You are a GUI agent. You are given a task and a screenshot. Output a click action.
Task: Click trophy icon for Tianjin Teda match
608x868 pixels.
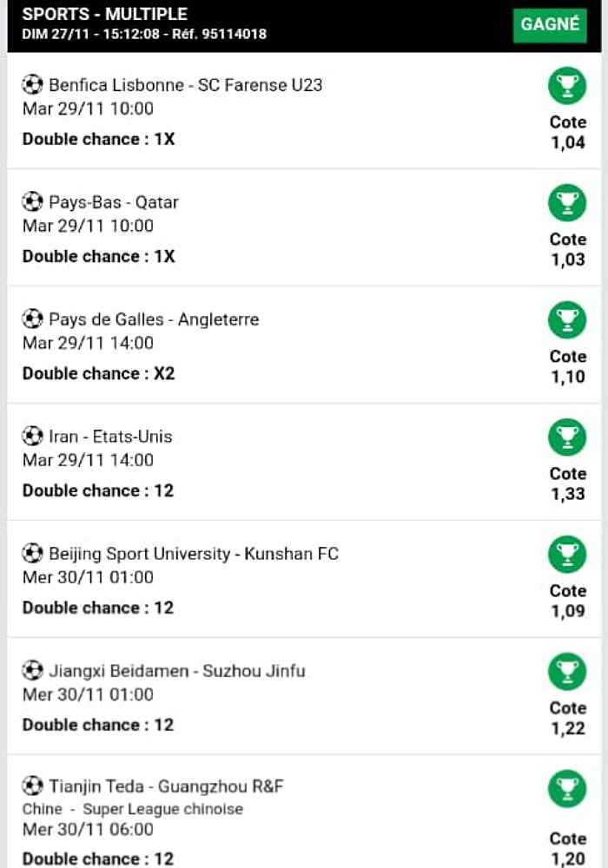coord(567,789)
